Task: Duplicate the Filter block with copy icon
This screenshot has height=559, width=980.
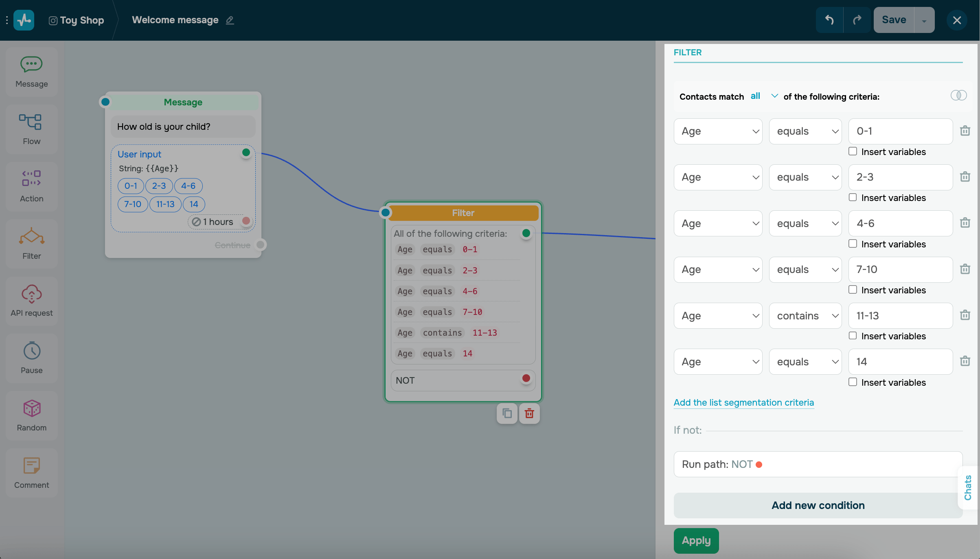Action: [x=507, y=414]
